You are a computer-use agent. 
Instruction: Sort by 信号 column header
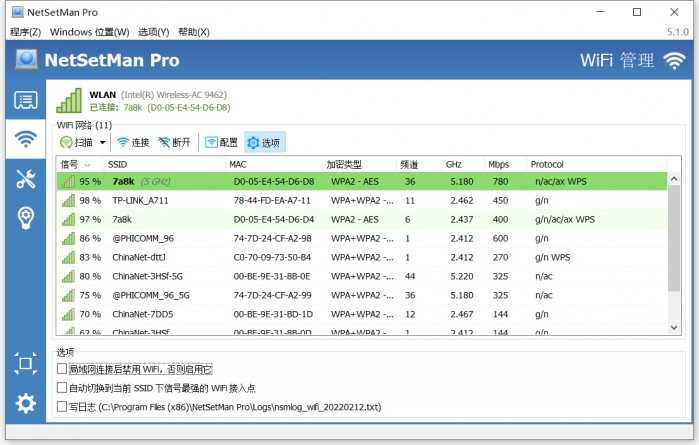tap(80, 165)
